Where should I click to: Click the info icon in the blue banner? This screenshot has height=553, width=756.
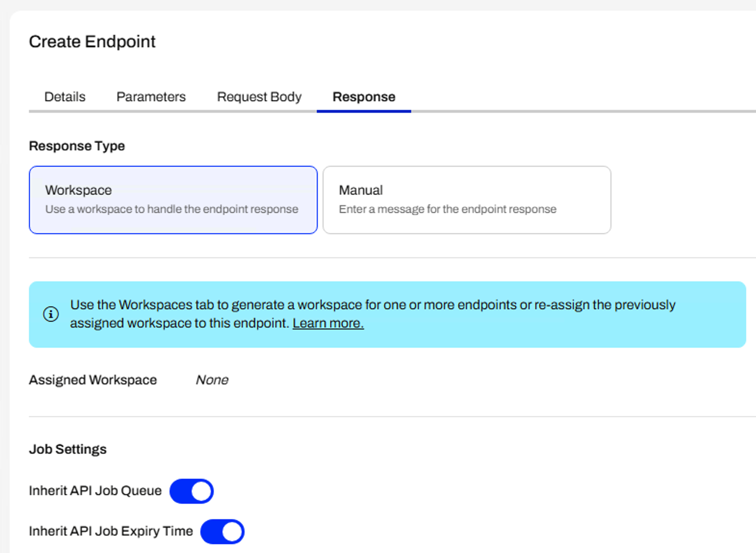click(51, 314)
